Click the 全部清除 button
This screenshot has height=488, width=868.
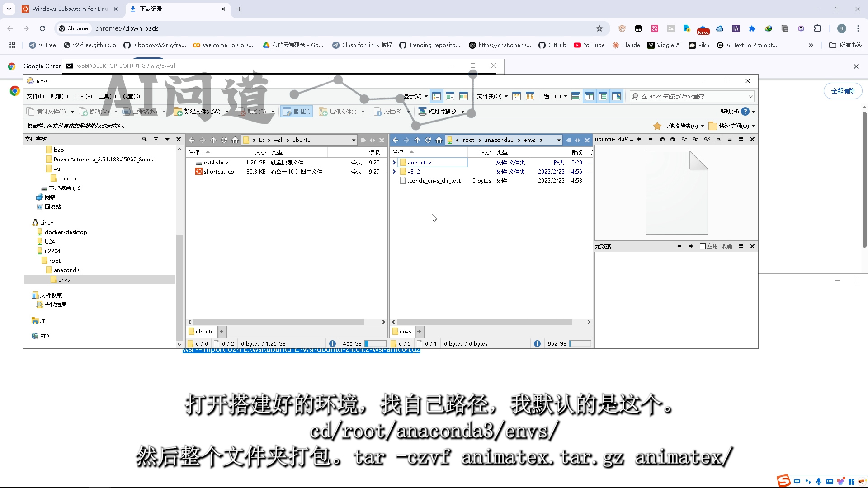843,91
